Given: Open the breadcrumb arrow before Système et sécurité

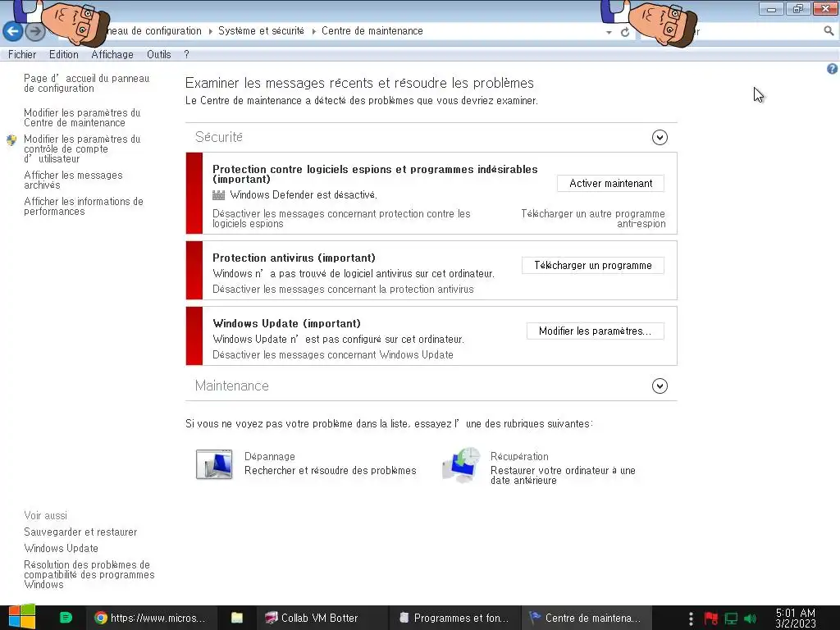Looking at the screenshot, I should coord(210,31).
